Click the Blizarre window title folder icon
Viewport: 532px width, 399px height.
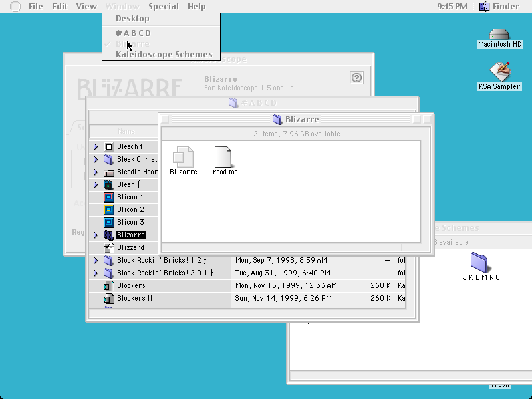point(277,120)
